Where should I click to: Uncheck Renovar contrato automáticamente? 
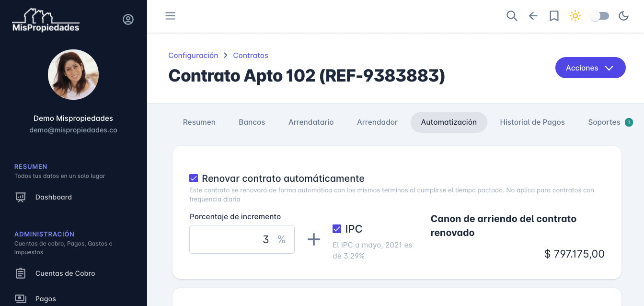click(194, 178)
